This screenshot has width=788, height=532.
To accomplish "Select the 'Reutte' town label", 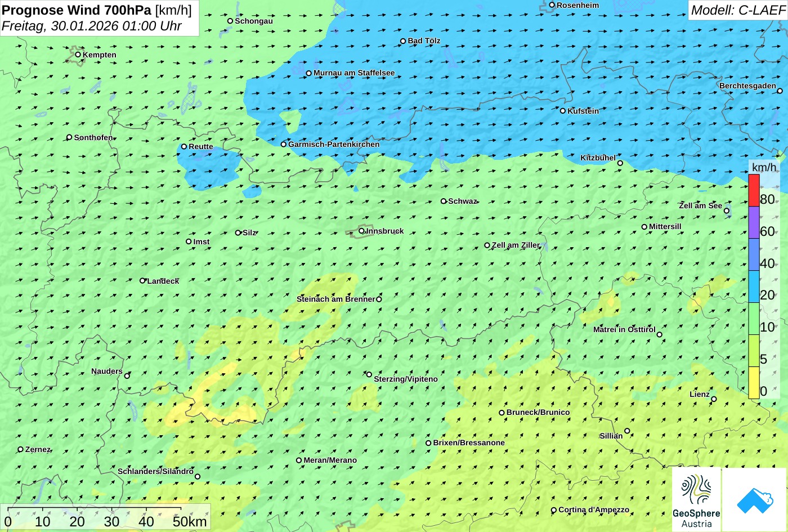I will pyautogui.click(x=201, y=146).
